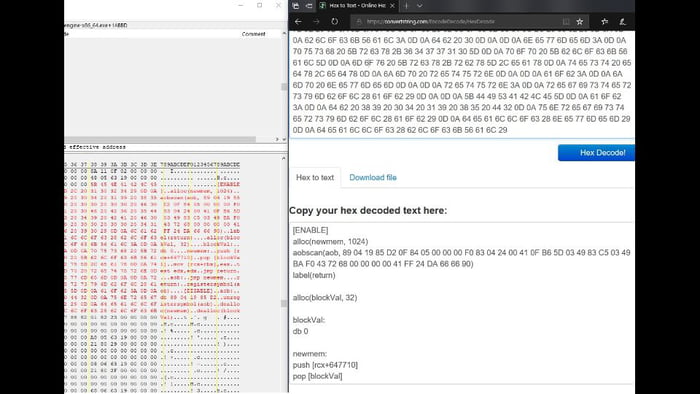
Task: Open a new tab with the plus button
Action: pos(406,6)
